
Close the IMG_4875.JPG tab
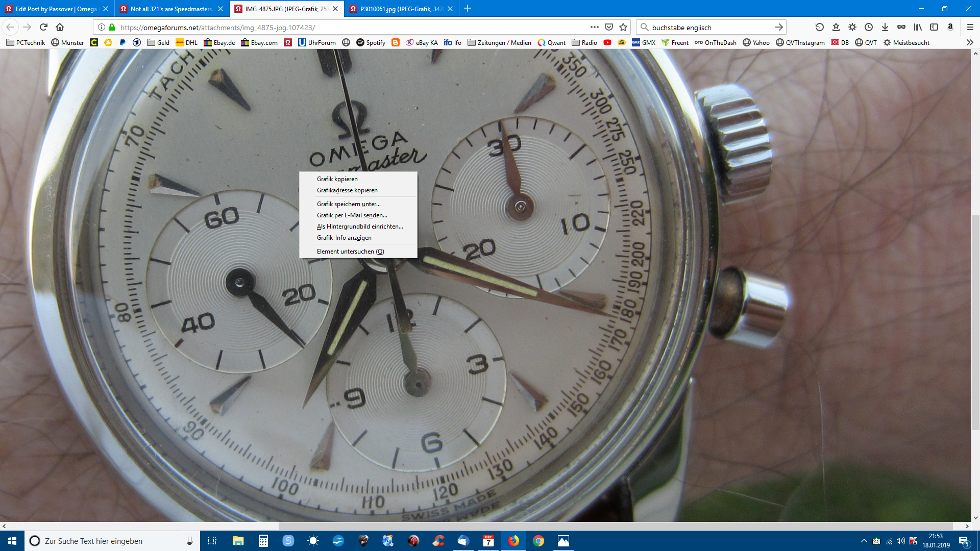(x=335, y=9)
